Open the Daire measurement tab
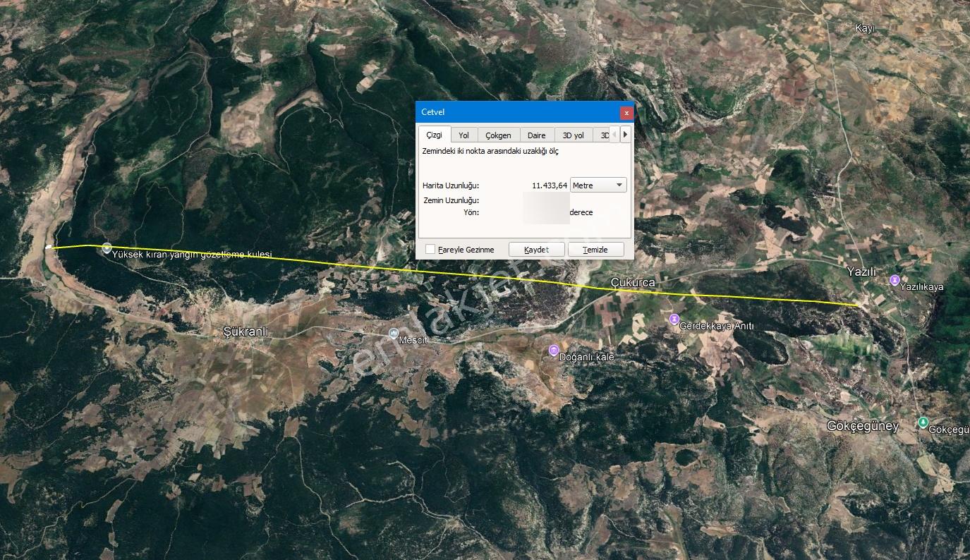Screen dimensions: 970x560 coord(537,135)
